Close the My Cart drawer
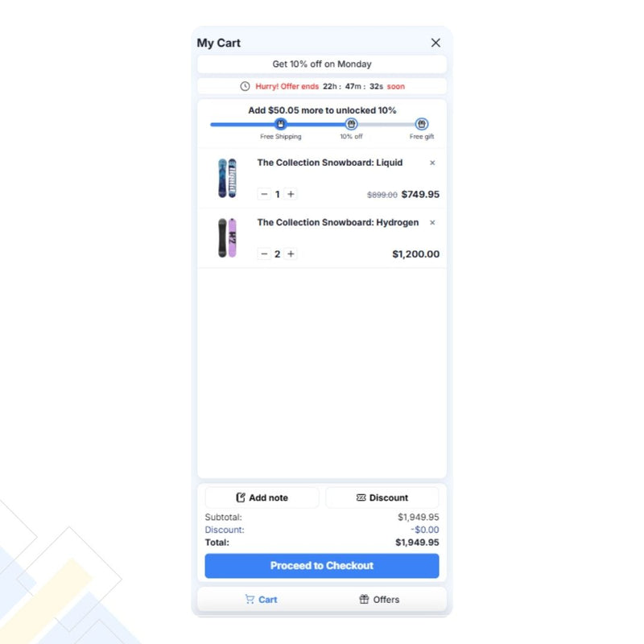The height and width of the screenshot is (644, 644). coord(436,43)
